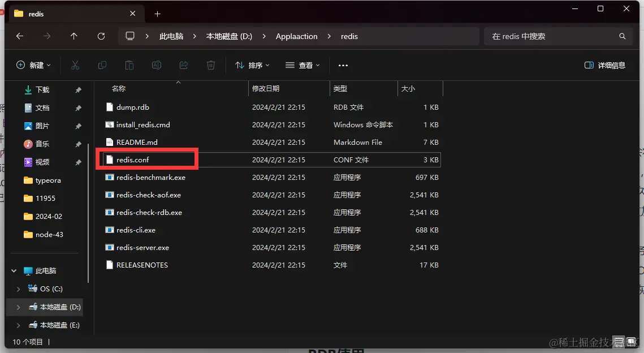Open node-43 folder in the sidebar
644x353 pixels.
pos(49,234)
